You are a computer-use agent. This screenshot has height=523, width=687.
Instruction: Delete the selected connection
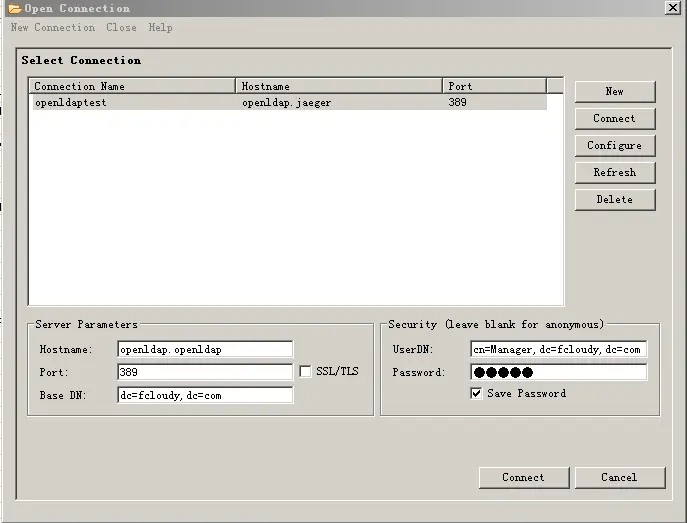pos(614,200)
